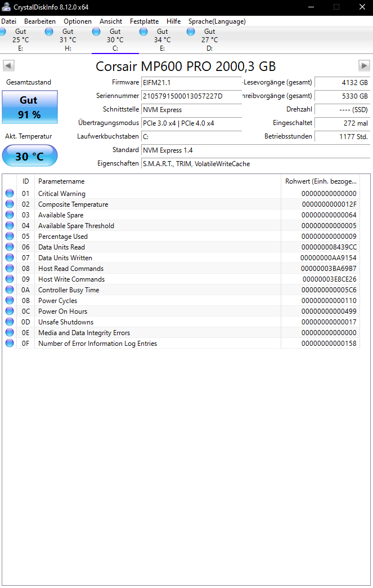Click the Seriennummer value field
Image resolution: width=373 pixels, height=588 pixels.
coord(191,96)
